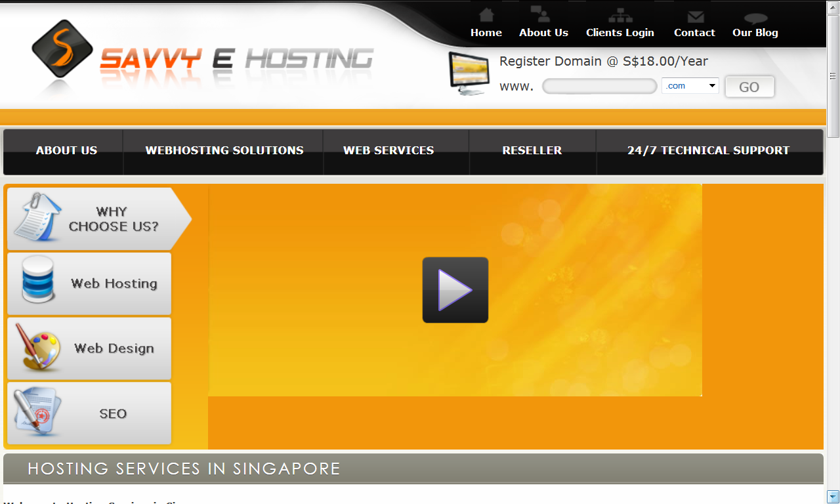This screenshot has width=840, height=504.
Task: Open the 24/7 TECHNICAL SUPPORT menu
Action: click(x=709, y=151)
